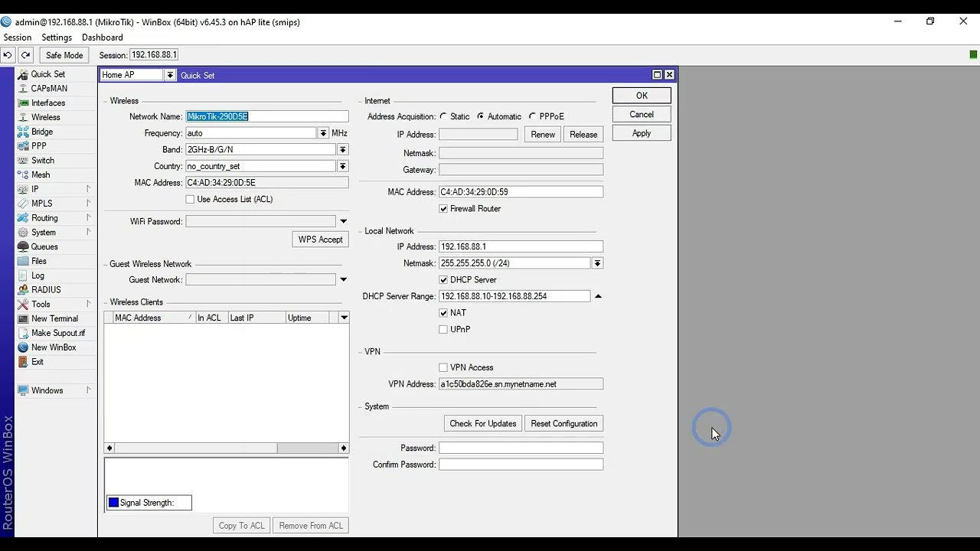Image resolution: width=980 pixels, height=551 pixels.
Task: Enable Use Access List (ACL) checkbox
Action: pyautogui.click(x=190, y=199)
